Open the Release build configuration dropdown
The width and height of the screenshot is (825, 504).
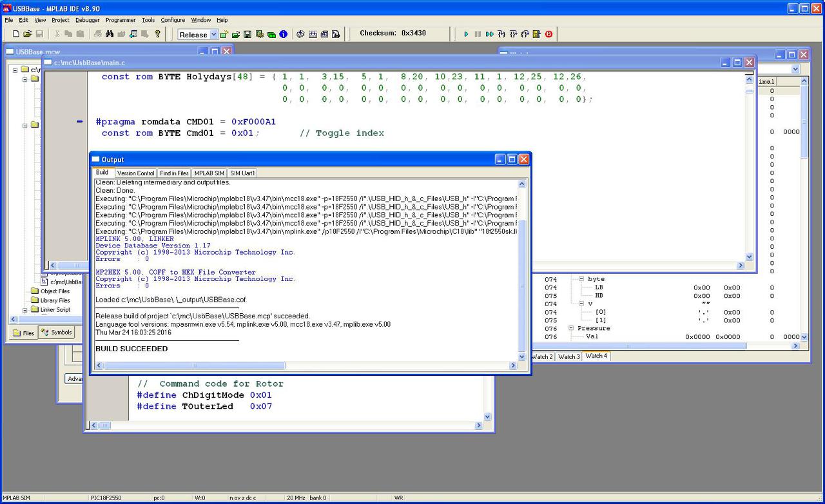(x=214, y=34)
